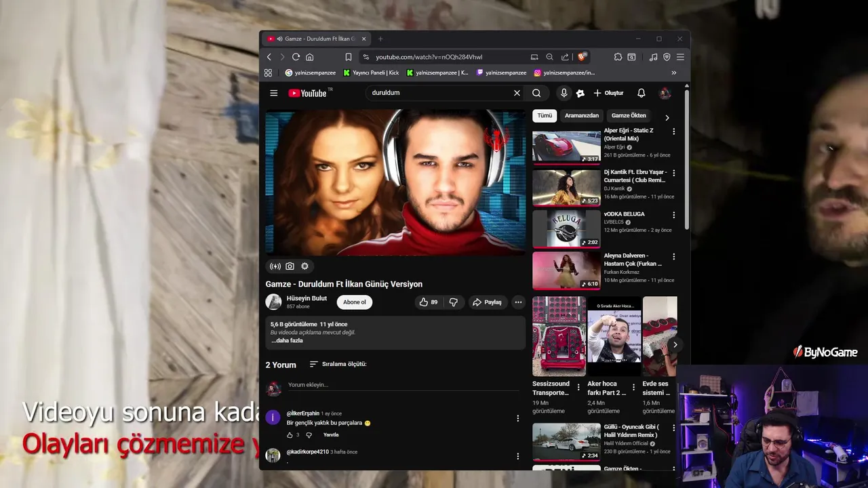Image resolution: width=868 pixels, height=488 pixels.
Task: Open the browser home page icon
Action: pyautogui.click(x=309, y=57)
